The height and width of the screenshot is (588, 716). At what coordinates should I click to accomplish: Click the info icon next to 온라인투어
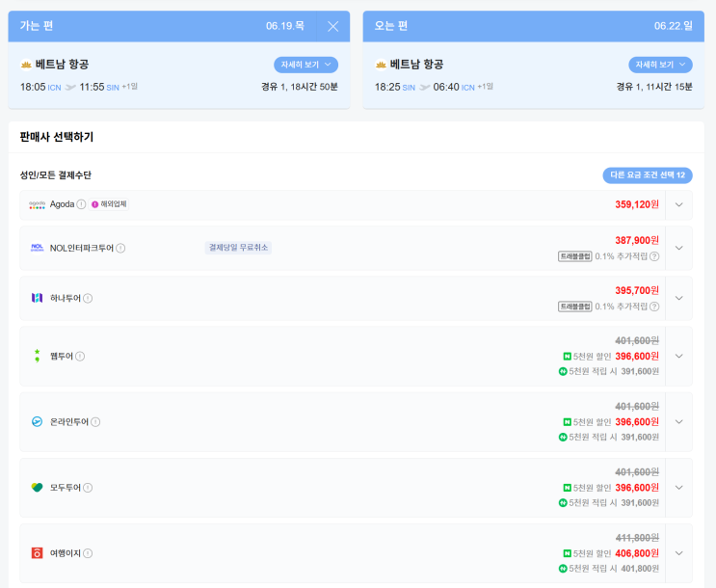[x=95, y=421]
